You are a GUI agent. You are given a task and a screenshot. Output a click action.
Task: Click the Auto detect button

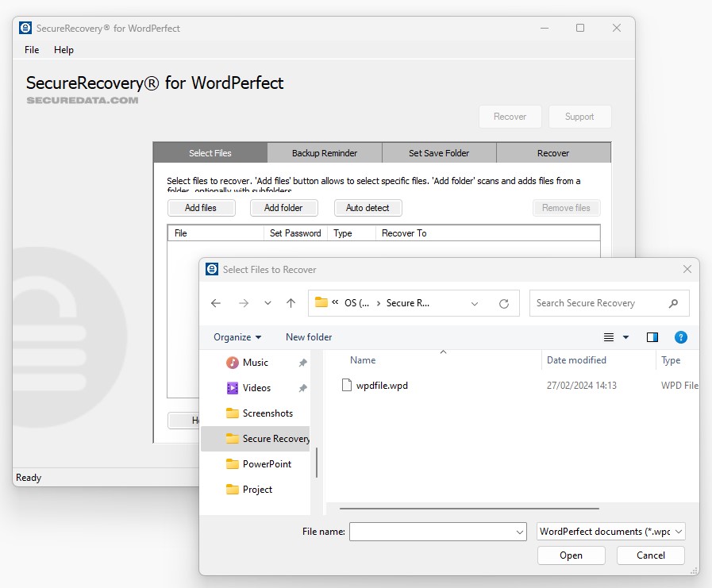(368, 208)
